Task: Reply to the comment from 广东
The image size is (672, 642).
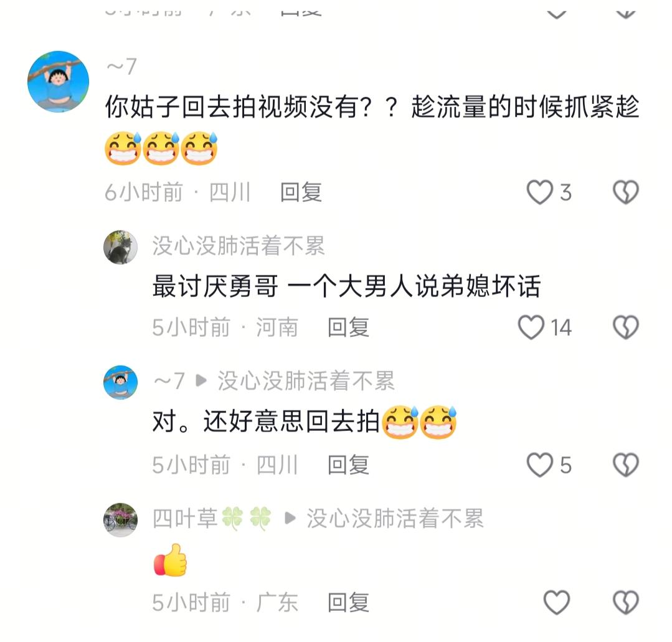Action: click(348, 602)
